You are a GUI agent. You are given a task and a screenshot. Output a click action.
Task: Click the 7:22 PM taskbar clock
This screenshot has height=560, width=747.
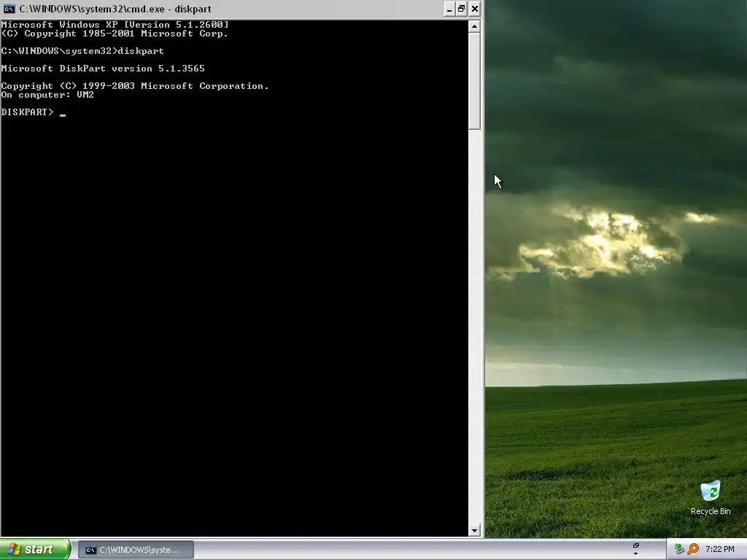coord(720,549)
